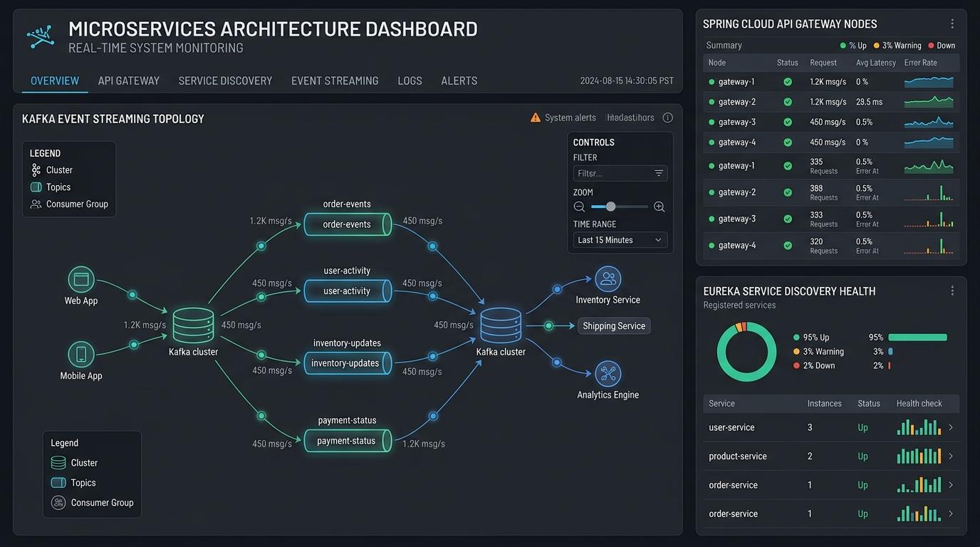The width and height of the screenshot is (980, 547).
Task: Click status checkmark in gateway-2 28.5 ms row
Action: click(x=788, y=102)
